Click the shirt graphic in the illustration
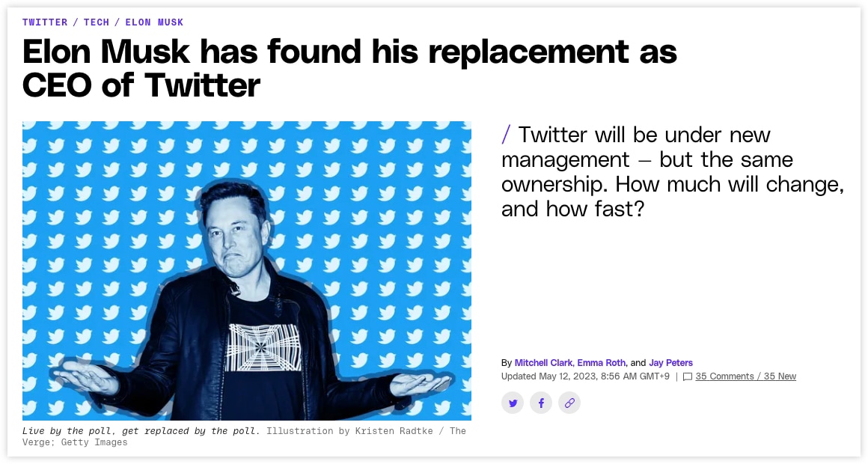The image size is (868, 464). point(263,347)
